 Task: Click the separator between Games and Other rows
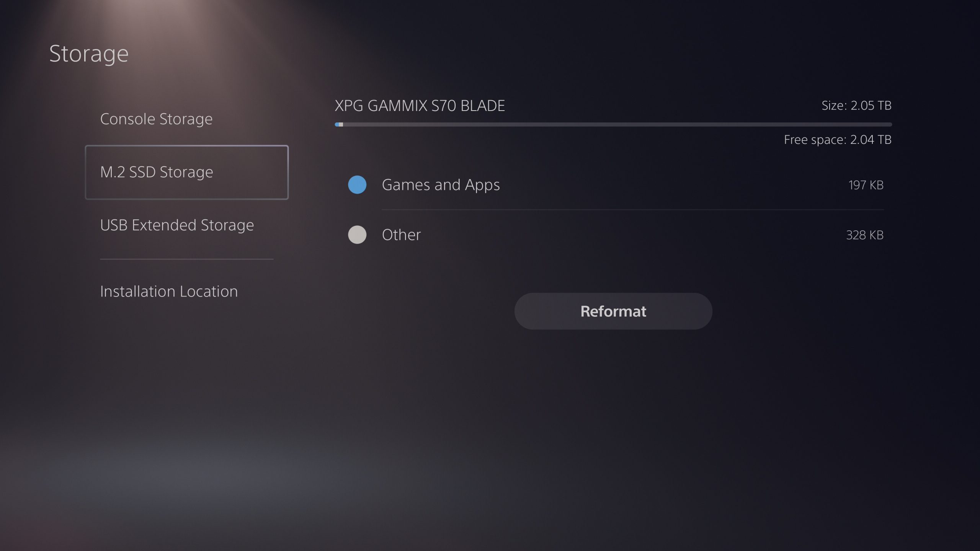pyautogui.click(x=633, y=210)
